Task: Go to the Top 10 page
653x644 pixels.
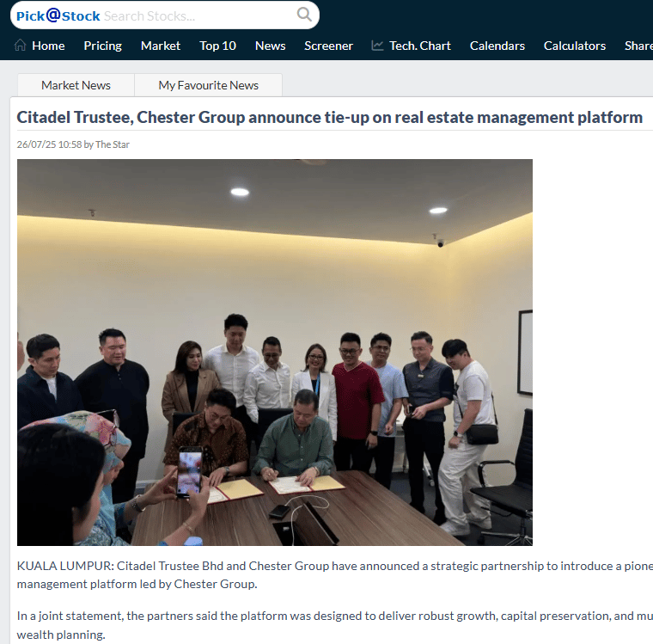Action: tap(217, 46)
